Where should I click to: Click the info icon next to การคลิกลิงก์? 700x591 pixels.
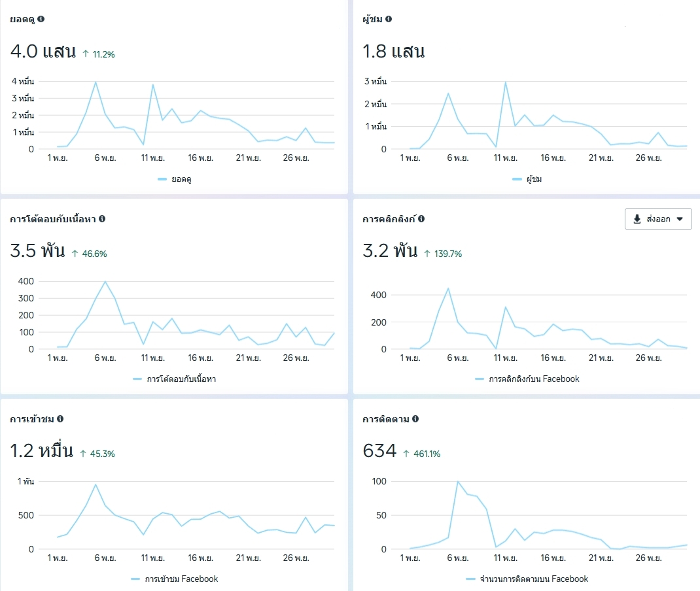tap(421, 218)
